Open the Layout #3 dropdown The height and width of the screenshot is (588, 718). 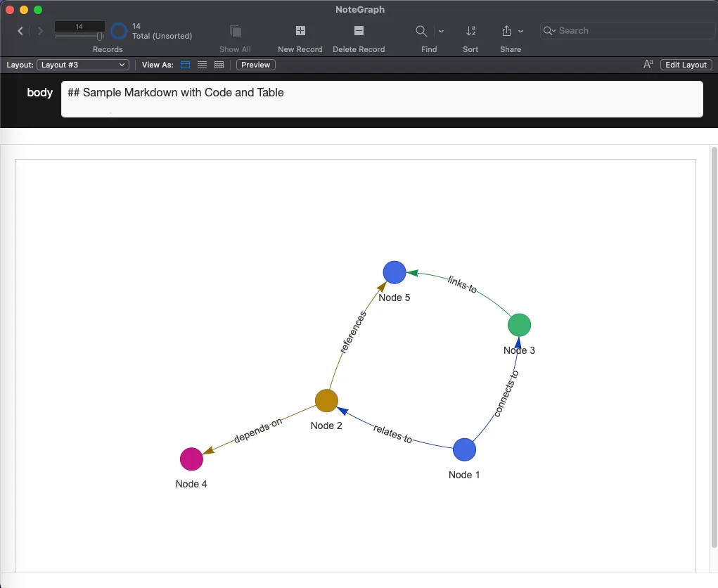(83, 65)
